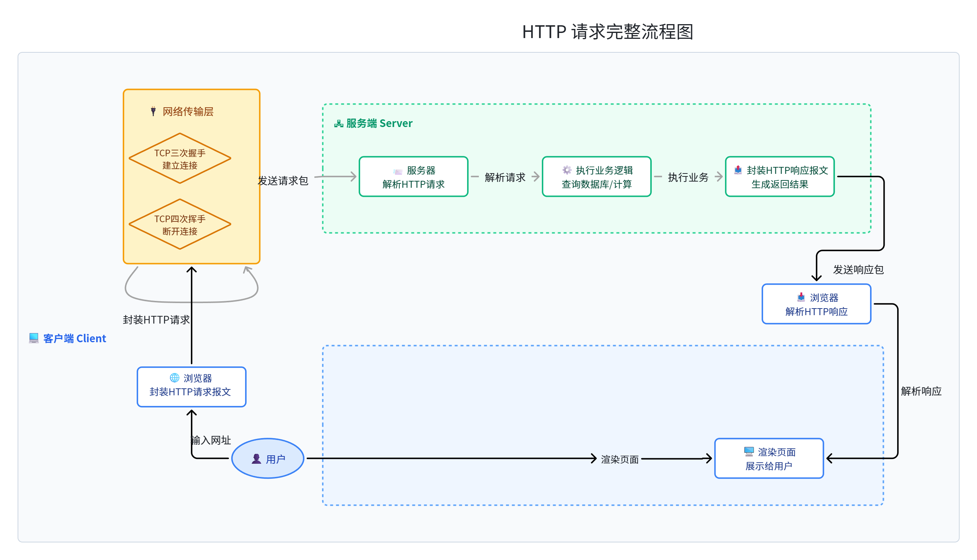Select the 执行业务逻辑 查询数据库/计算 node
The height and width of the screenshot is (560, 977).
point(596,176)
